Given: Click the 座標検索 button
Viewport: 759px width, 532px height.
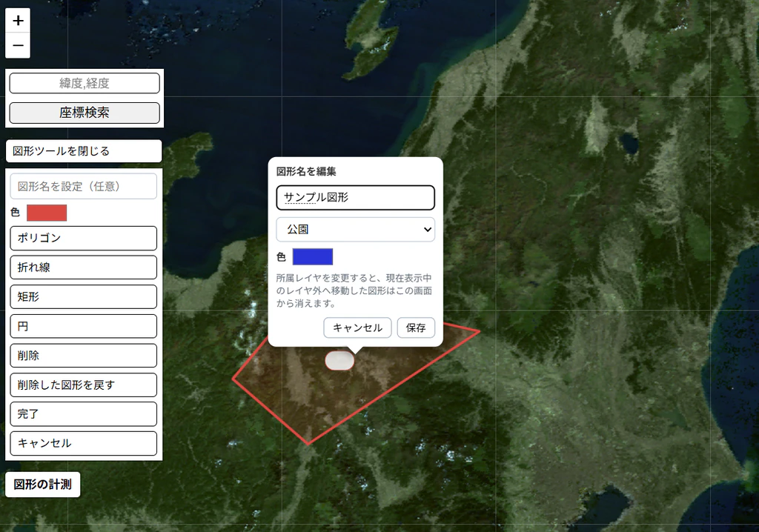Looking at the screenshot, I should pyautogui.click(x=84, y=113).
